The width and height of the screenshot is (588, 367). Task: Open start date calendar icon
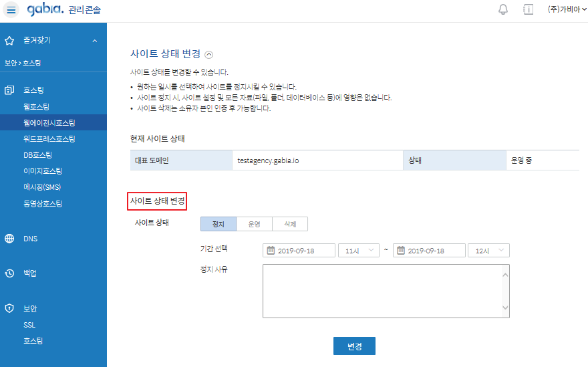(271, 250)
